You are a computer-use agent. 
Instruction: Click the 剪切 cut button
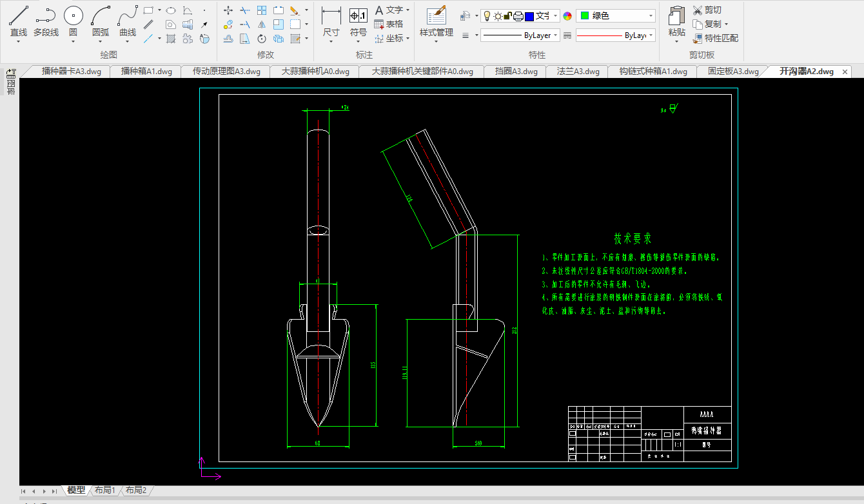click(x=707, y=10)
